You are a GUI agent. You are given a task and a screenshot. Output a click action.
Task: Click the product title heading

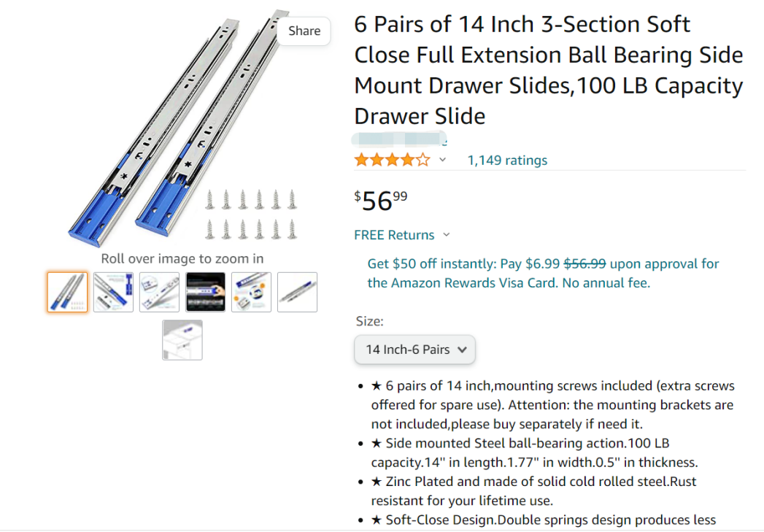548,70
